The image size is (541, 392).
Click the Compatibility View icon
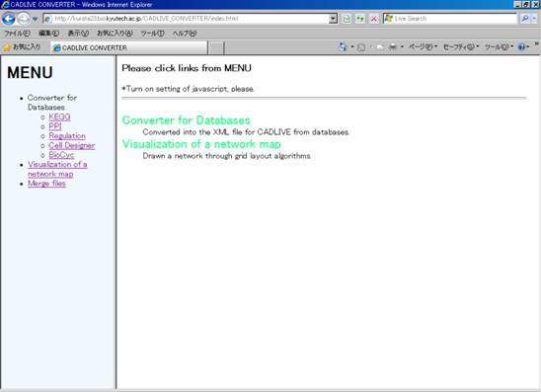(347, 19)
